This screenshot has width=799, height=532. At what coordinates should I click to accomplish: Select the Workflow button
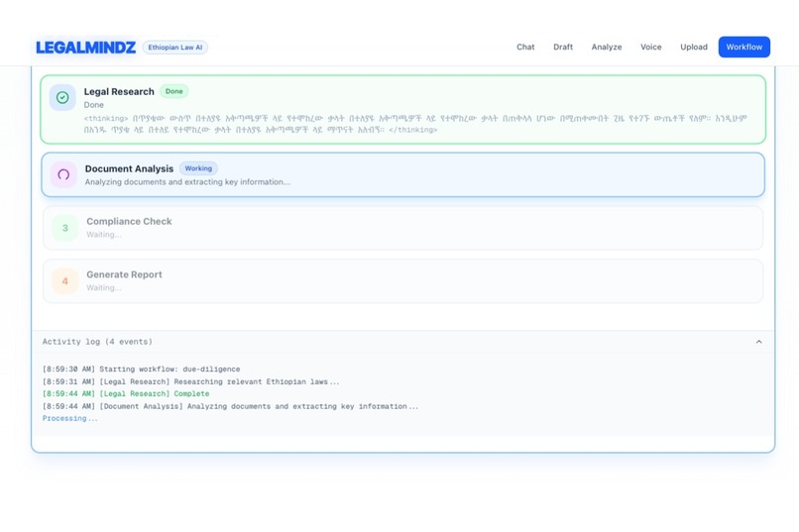pyautogui.click(x=743, y=47)
